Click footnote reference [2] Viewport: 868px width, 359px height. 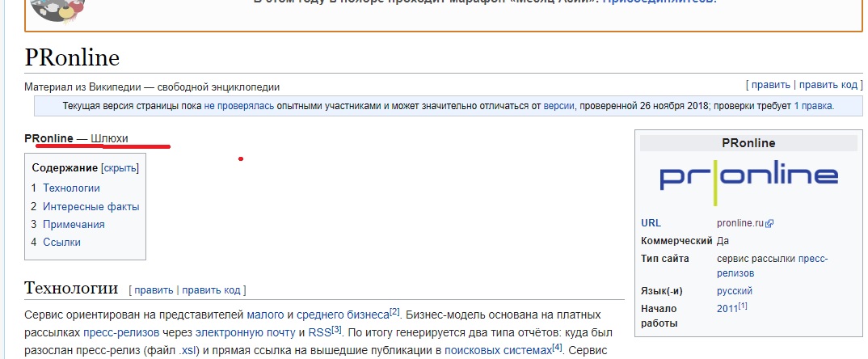[x=394, y=312]
